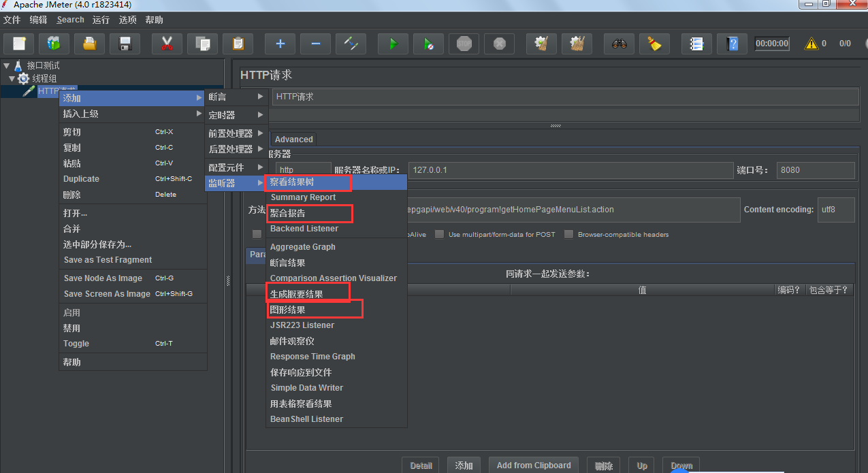Toggle Browser-compatible headers checkbox
This screenshot has height=473, width=868.
569,234
